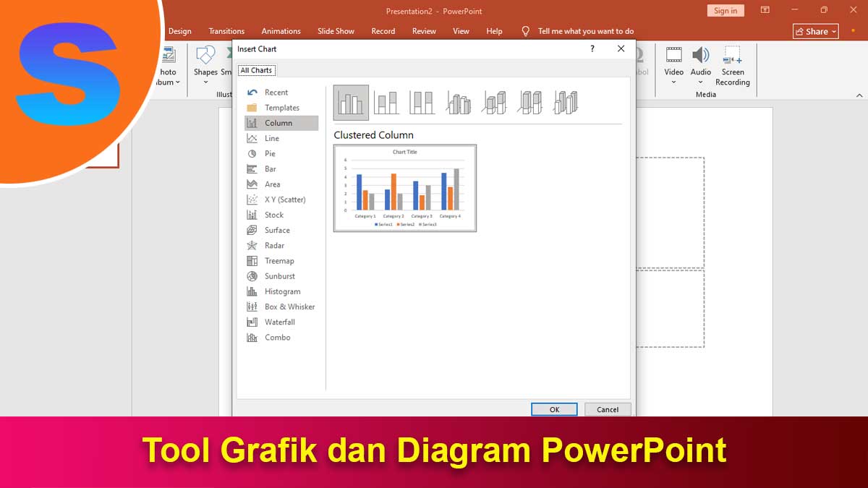
Task: Start Screen Recording tool
Action: [x=733, y=67]
